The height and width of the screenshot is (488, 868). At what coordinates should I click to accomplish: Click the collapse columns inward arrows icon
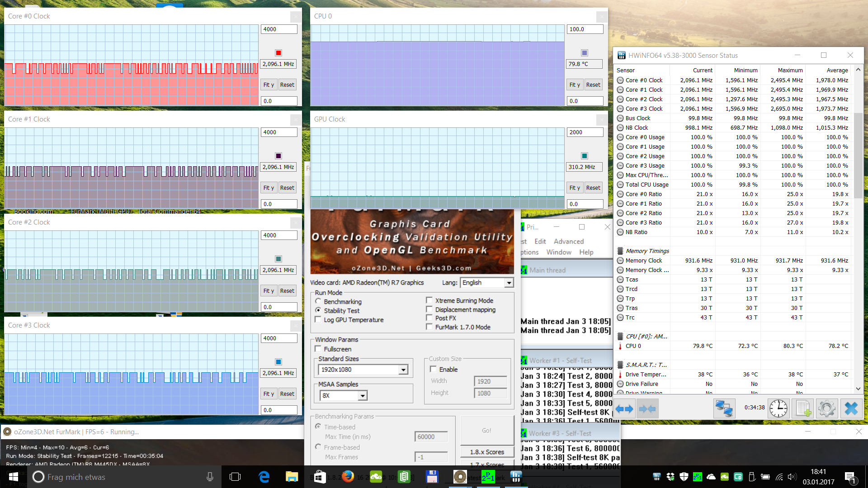pos(647,409)
